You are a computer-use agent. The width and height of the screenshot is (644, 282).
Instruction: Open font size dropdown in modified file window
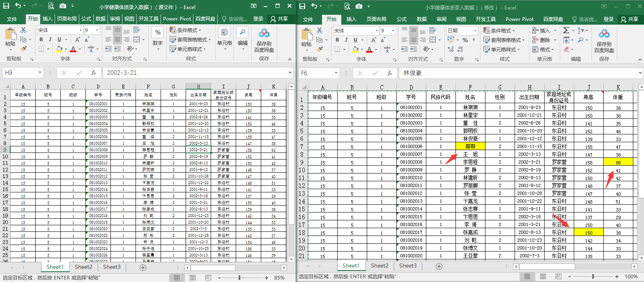[x=393, y=31]
